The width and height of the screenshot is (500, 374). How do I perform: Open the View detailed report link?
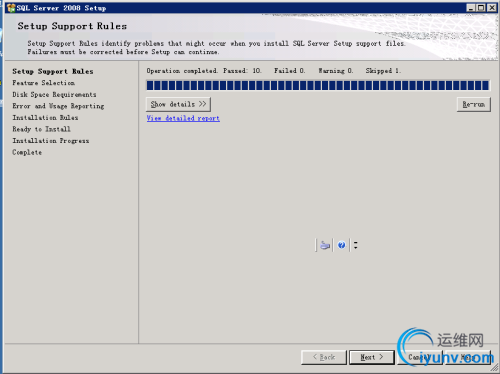click(183, 118)
